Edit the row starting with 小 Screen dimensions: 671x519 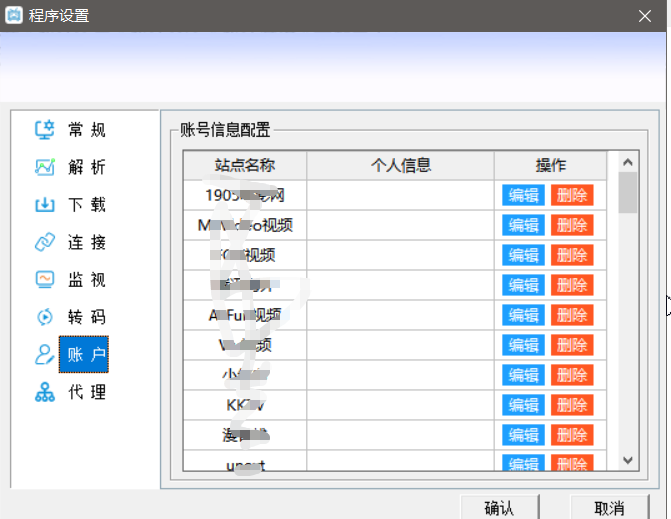(523, 375)
